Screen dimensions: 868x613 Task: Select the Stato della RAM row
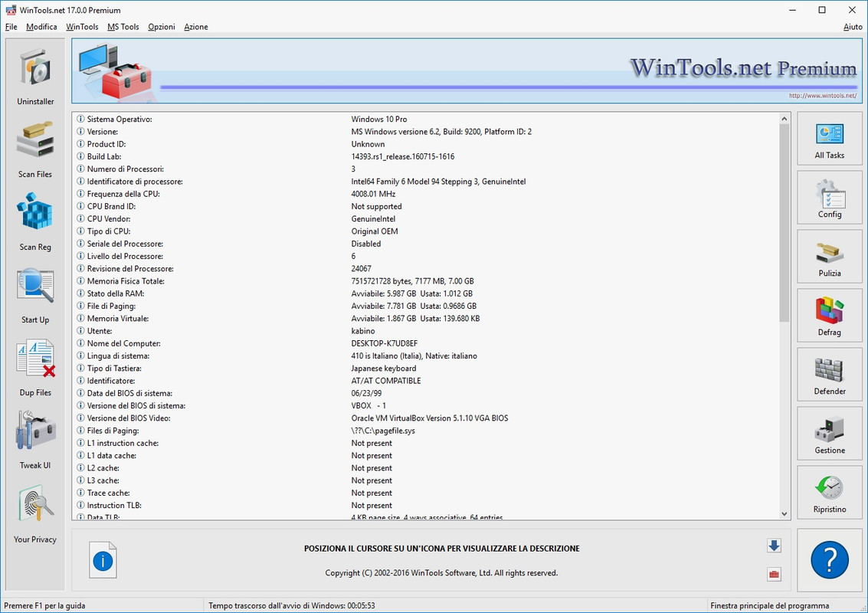425,293
